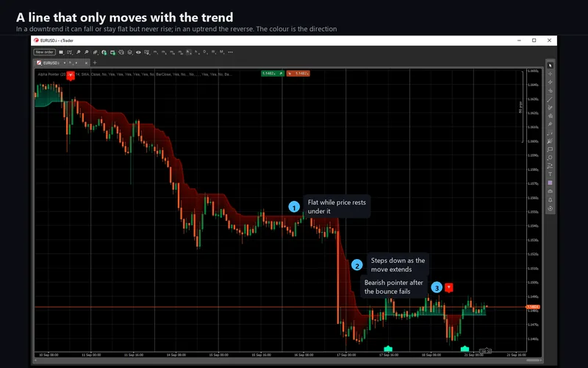Open the indicators icon with green badge

pos(104,52)
